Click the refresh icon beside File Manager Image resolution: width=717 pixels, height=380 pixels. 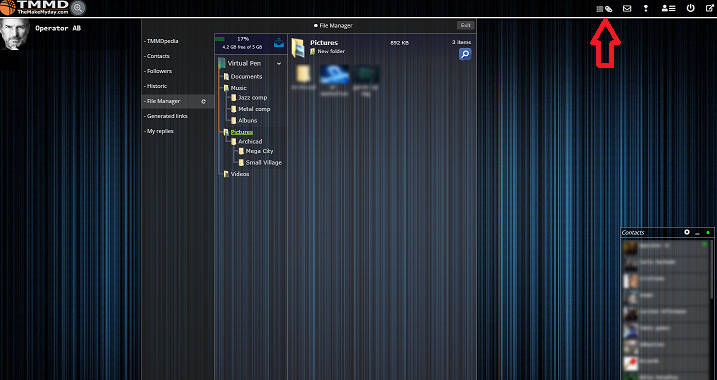point(203,102)
